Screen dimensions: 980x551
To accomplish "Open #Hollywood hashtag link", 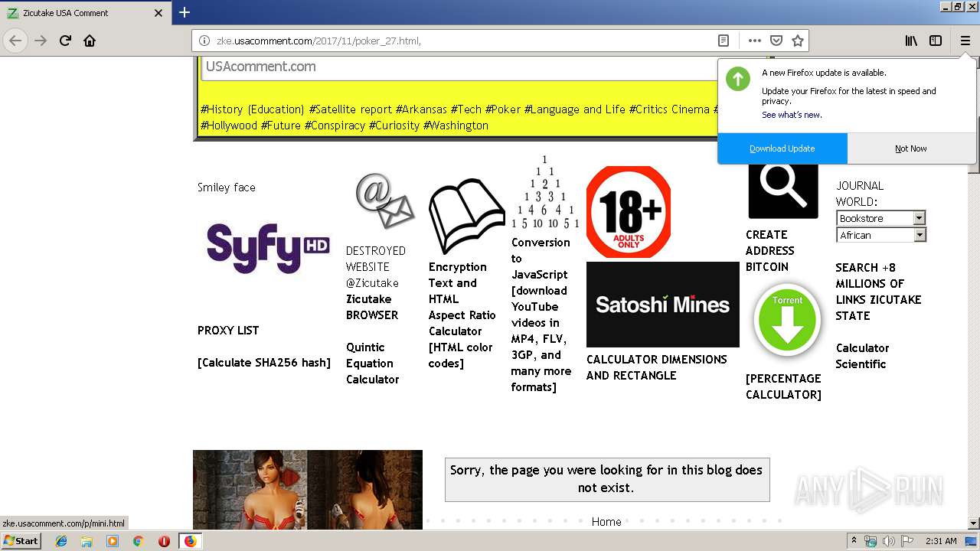I will pos(229,126).
